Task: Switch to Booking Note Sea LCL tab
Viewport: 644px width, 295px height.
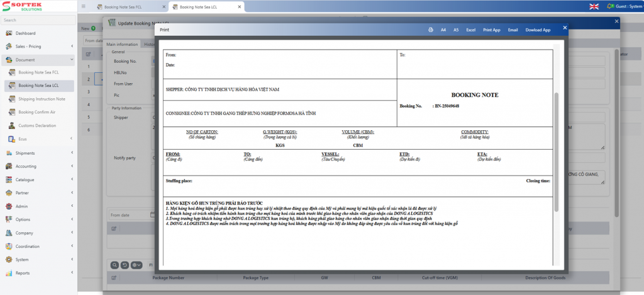Action: pyautogui.click(x=201, y=7)
